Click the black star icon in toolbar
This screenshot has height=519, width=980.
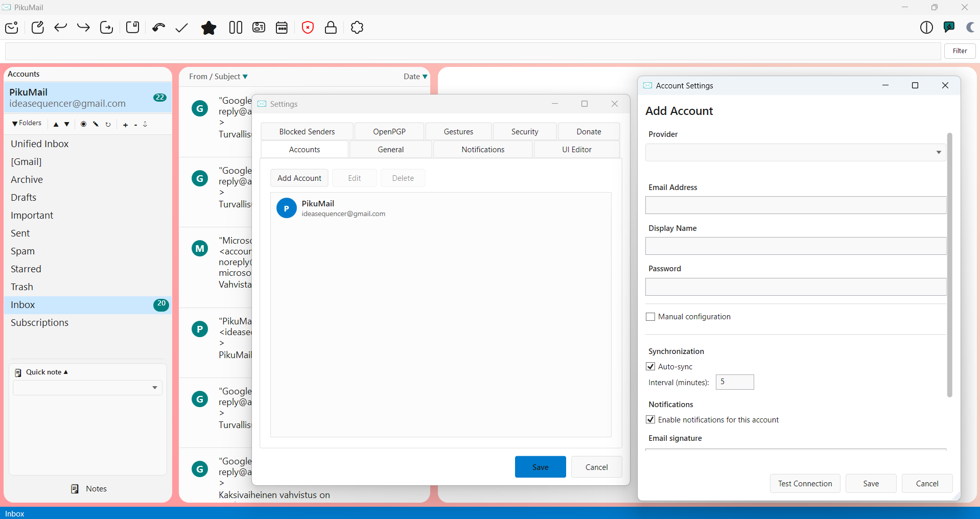point(208,28)
